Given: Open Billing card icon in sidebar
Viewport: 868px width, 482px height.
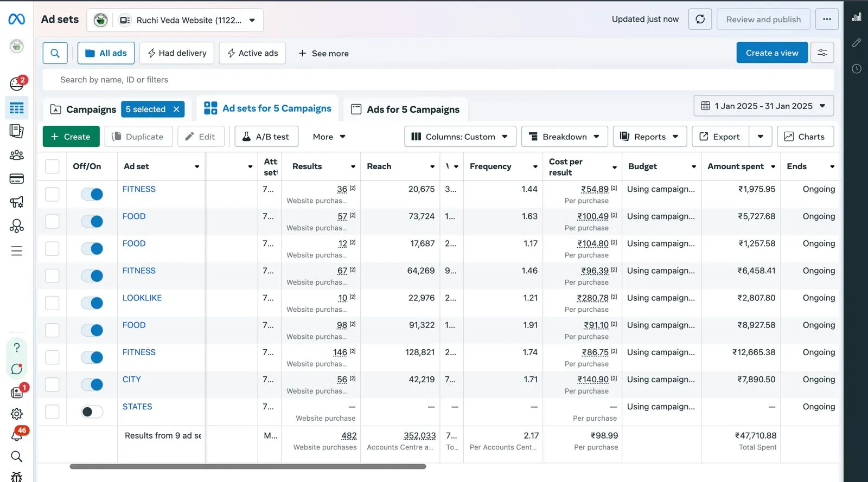Looking at the screenshot, I should point(17,179).
